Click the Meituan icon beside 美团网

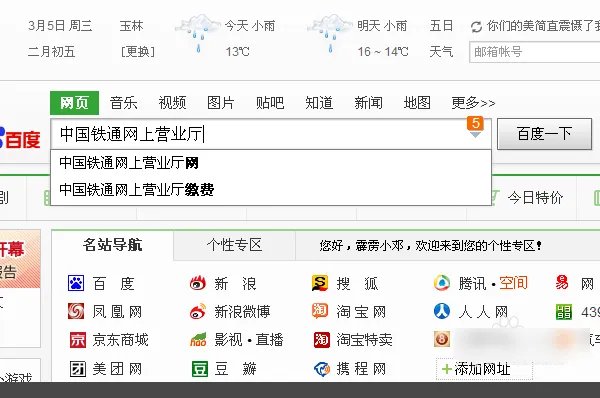[x=78, y=369]
